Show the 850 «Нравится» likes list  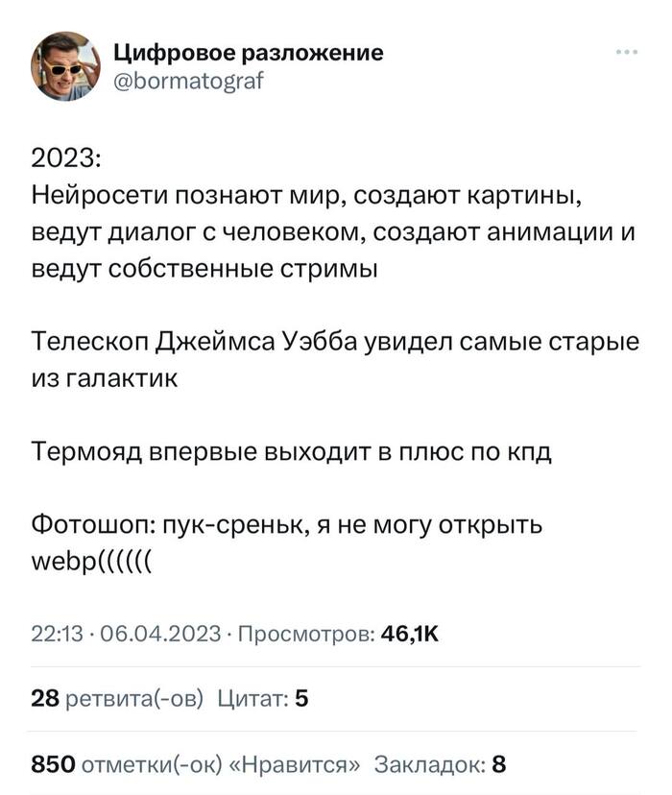click(197, 765)
